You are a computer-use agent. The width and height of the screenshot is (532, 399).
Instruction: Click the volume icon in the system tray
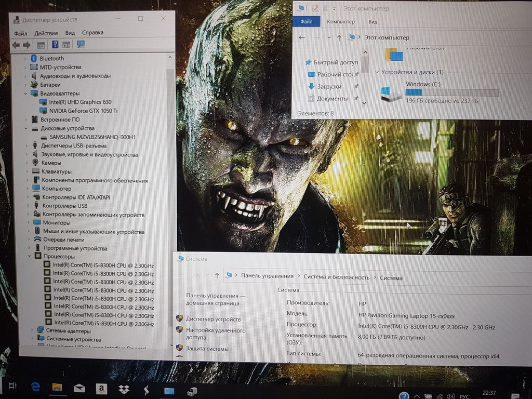point(450,396)
